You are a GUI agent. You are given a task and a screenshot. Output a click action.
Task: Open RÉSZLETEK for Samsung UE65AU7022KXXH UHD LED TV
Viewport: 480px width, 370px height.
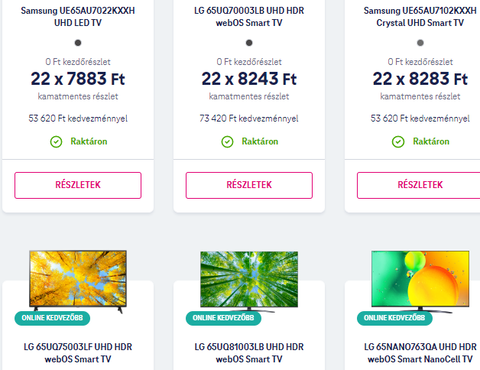point(78,185)
